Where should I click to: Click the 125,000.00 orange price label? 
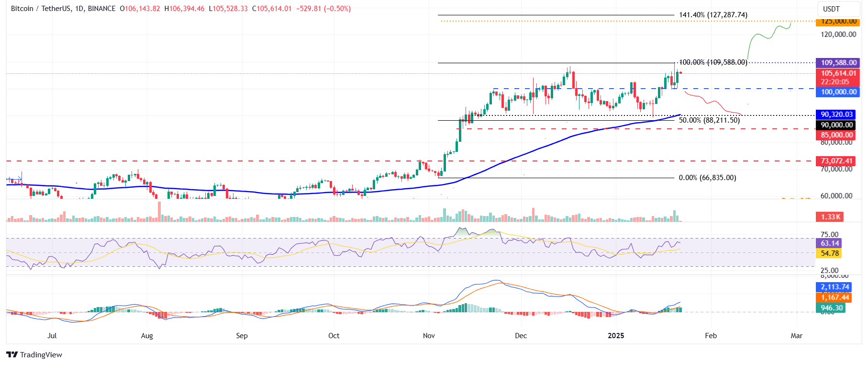tap(839, 22)
